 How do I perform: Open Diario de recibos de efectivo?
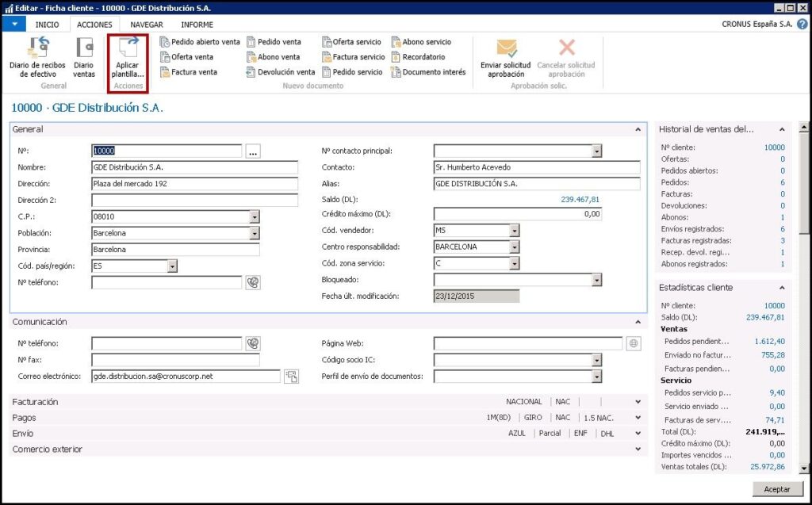point(38,49)
